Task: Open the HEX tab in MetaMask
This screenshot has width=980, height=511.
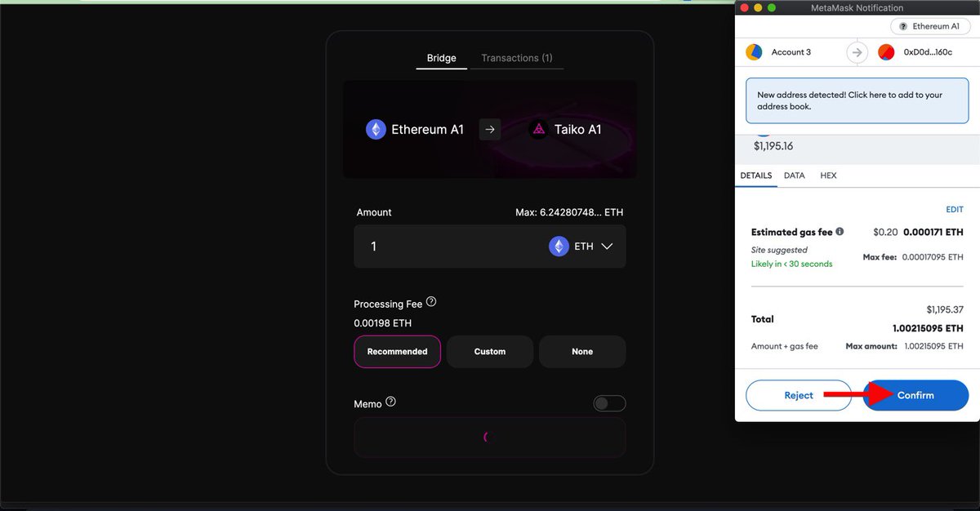Action: (828, 176)
